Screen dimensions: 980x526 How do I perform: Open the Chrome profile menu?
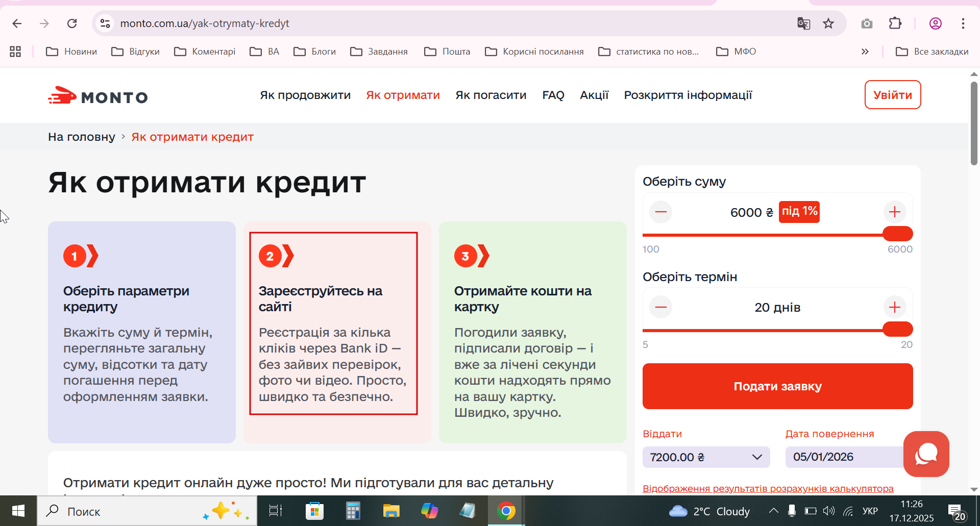pyautogui.click(x=935, y=23)
